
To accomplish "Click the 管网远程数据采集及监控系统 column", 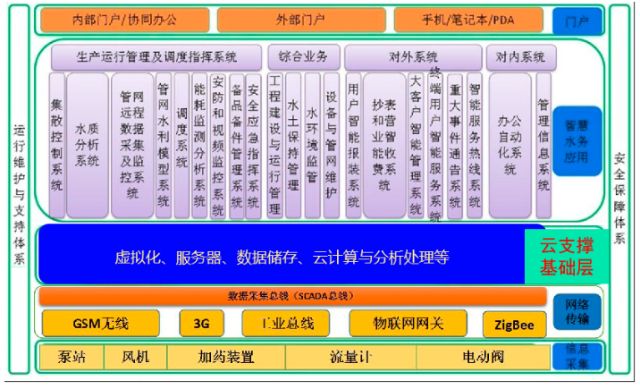I will 132,145.
